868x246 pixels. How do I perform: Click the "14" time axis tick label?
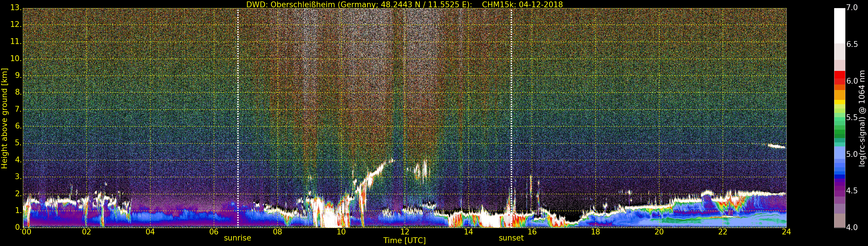[x=468, y=232]
